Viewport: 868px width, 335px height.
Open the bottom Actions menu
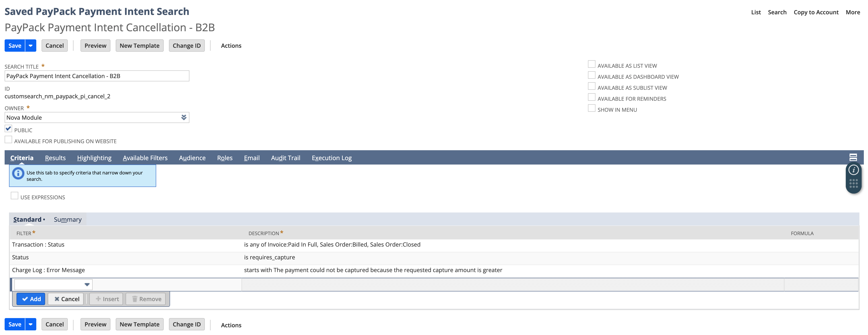[231, 325]
